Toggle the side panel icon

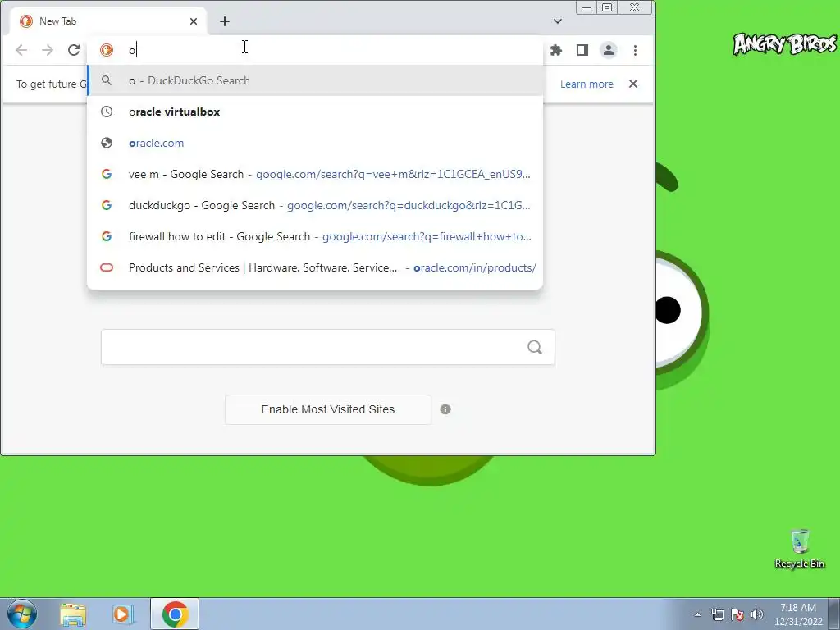click(582, 50)
